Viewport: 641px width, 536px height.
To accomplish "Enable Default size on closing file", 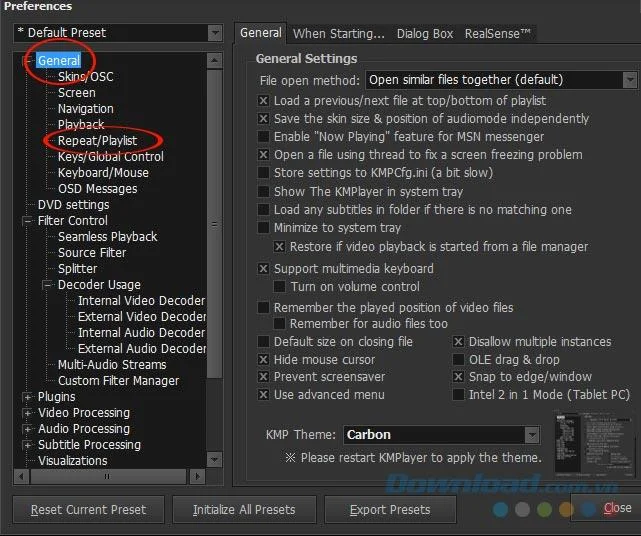I will [x=263, y=341].
